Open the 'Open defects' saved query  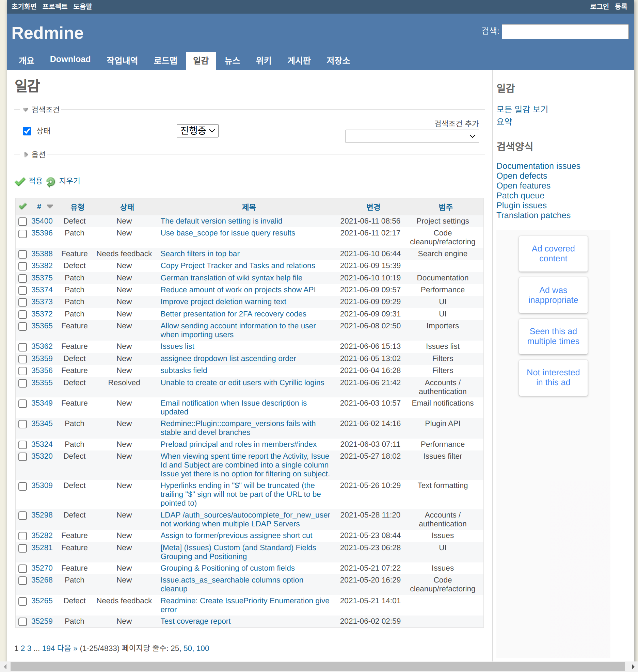click(522, 176)
